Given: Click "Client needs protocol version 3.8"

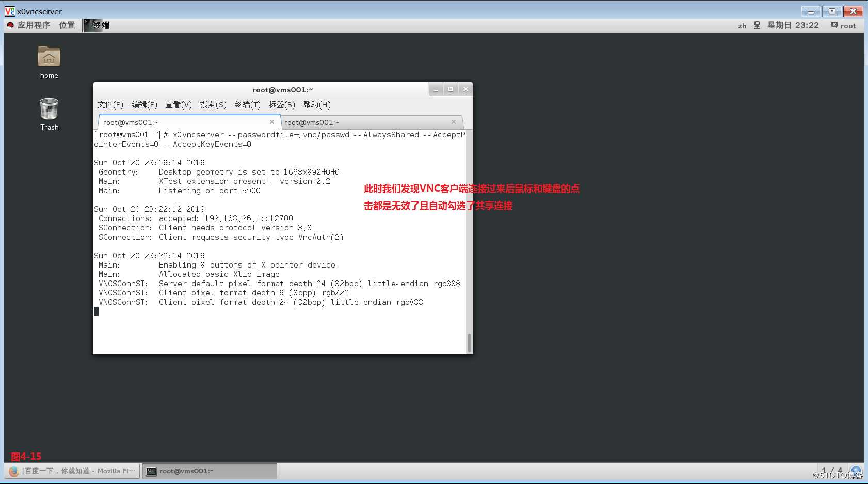Looking at the screenshot, I should point(235,228).
